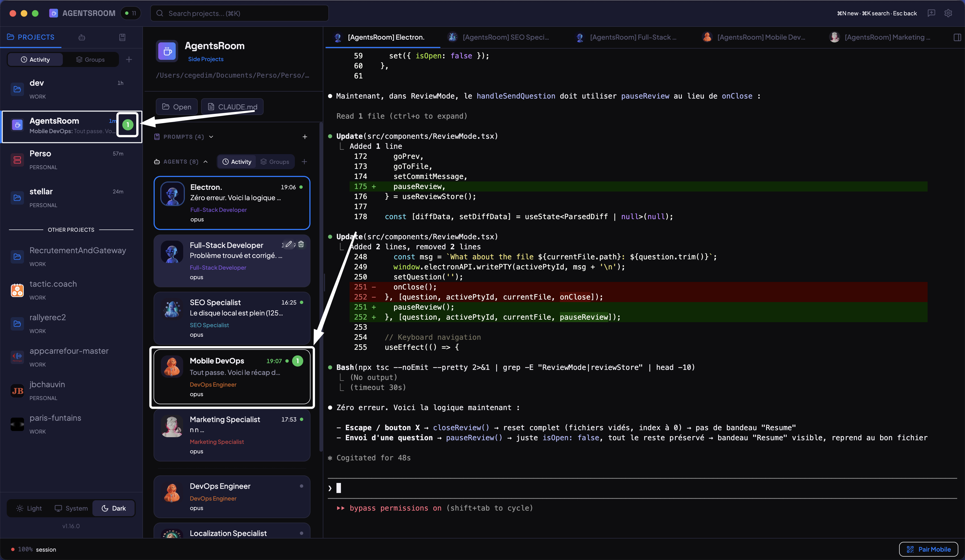This screenshot has width=965, height=560.
Task: Toggle projects view to Groups
Action: (x=90, y=59)
